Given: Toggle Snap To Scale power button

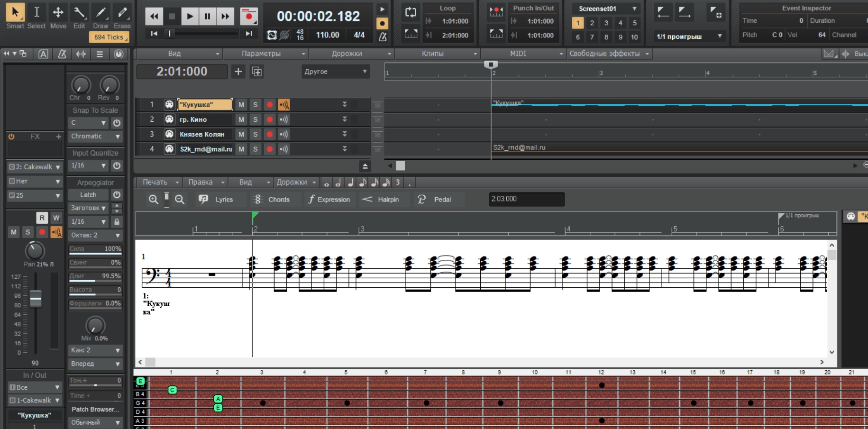Looking at the screenshot, I should (x=117, y=123).
